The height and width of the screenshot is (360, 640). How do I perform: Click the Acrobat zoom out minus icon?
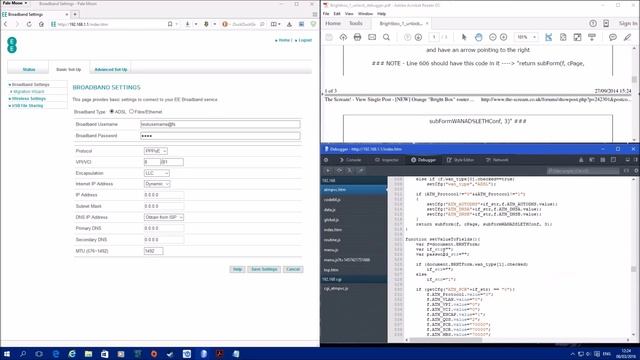point(493,37)
